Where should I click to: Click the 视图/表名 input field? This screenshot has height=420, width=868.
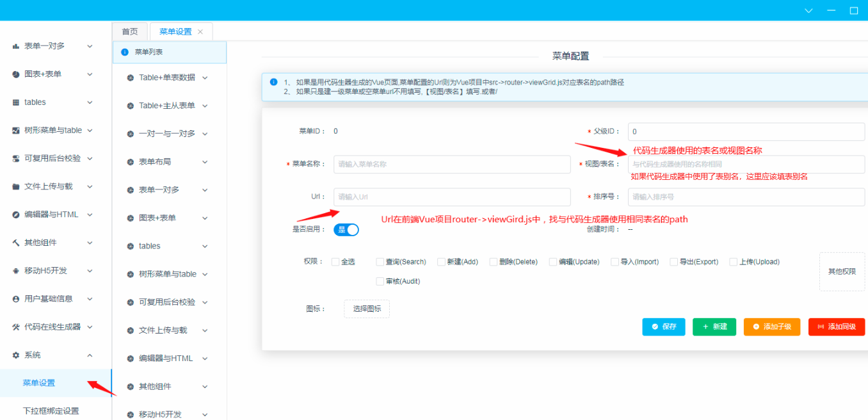pyautogui.click(x=746, y=164)
